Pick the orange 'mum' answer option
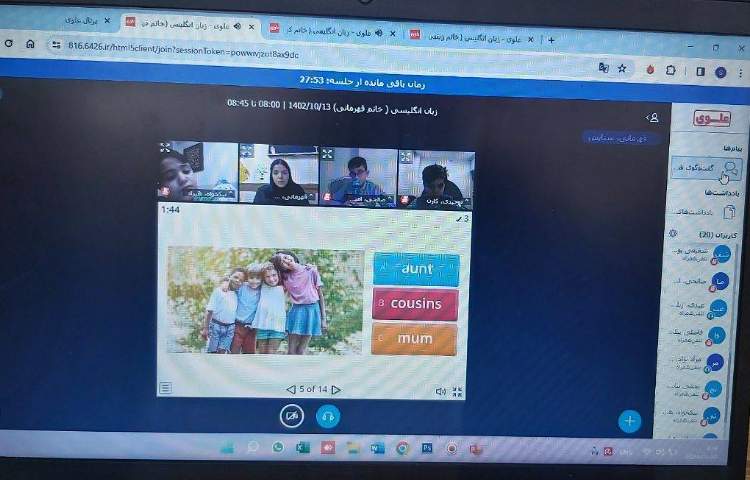The width and height of the screenshot is (750, 480). 414,338
